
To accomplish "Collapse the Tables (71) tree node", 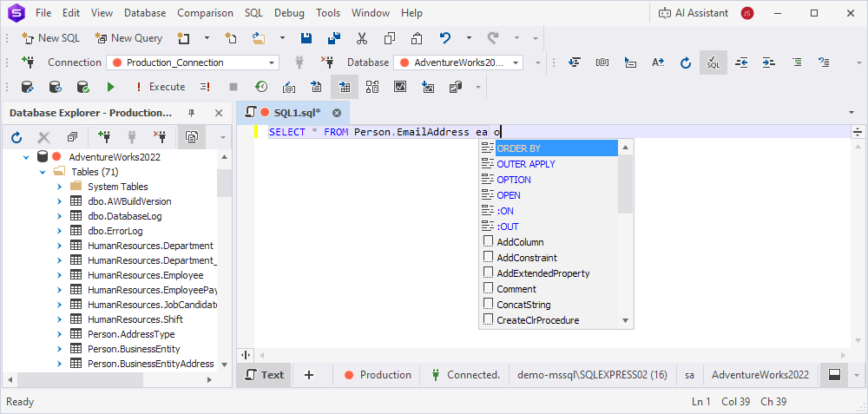I will [x=43, y=172].
